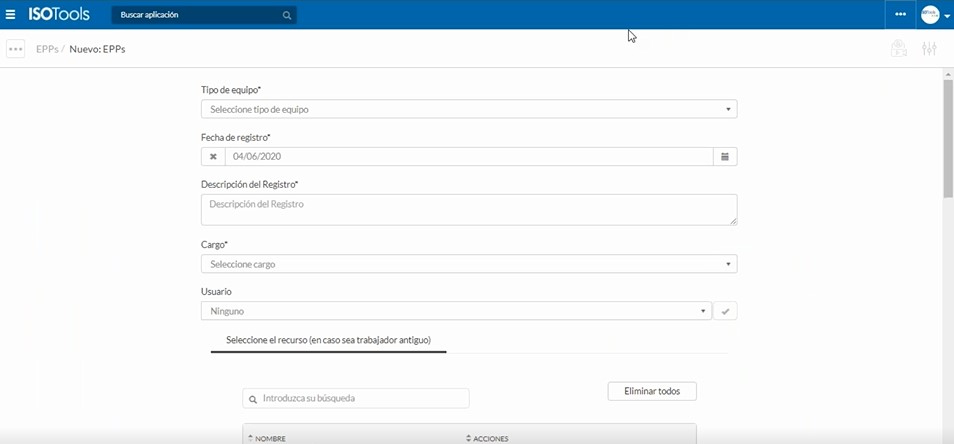
Task: Expand the Cargo selection dropdown
Action: click(x=468, y=264)
